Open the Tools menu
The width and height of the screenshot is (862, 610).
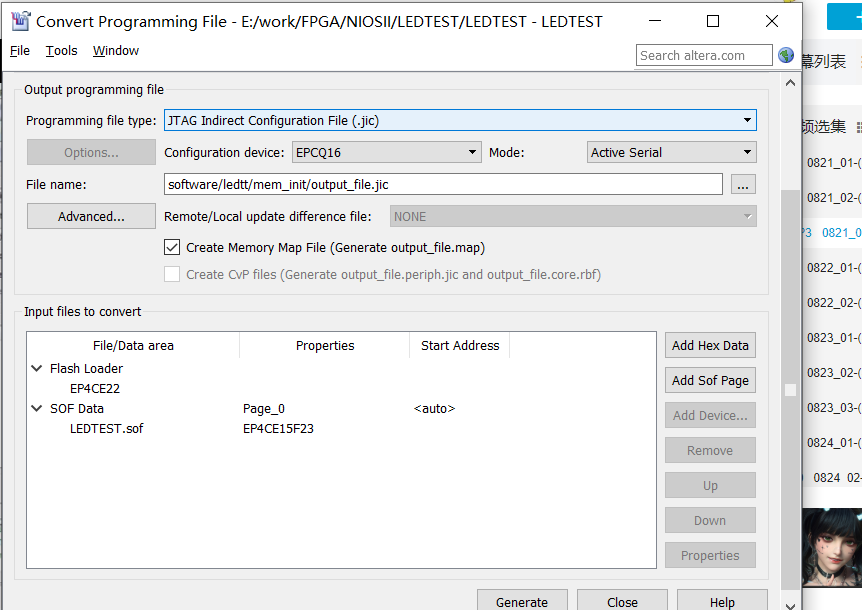[x=62, y=51]
